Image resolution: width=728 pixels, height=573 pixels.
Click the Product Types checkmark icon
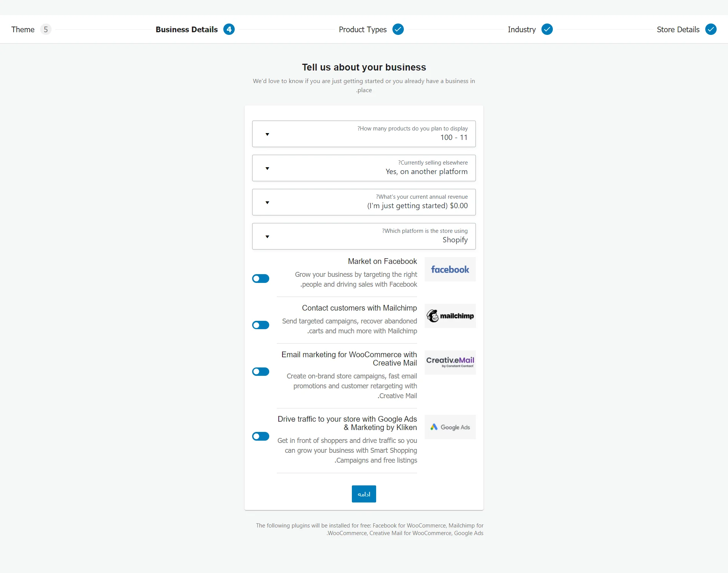tap(398, 29)
